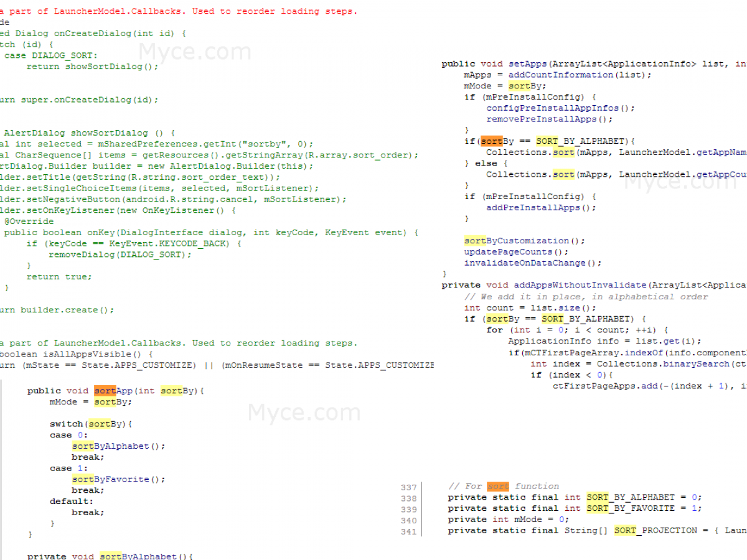Click the sortByCustomization() method call
The image size is (747, 560).
coord(525,241)
